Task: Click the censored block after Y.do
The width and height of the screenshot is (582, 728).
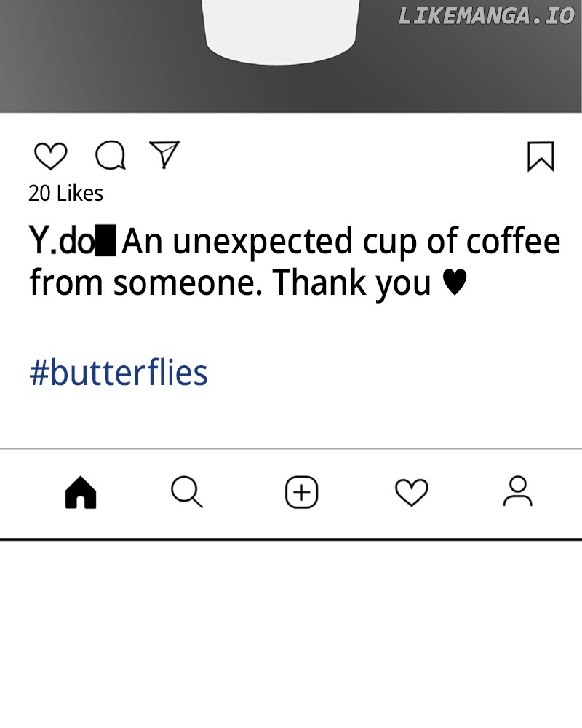Action: [106, 242]
